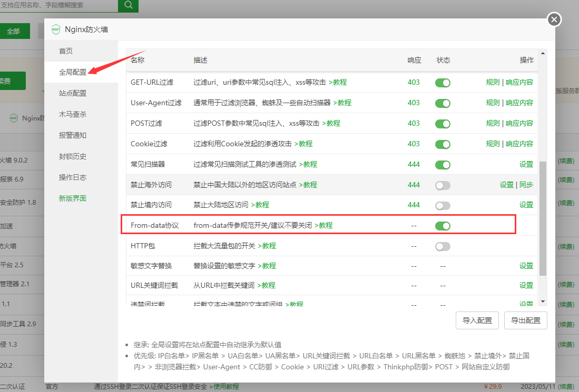579x392 pixels.
Task: Close the Nginx防火墙 dialog with the X
Action: point(554,19)
